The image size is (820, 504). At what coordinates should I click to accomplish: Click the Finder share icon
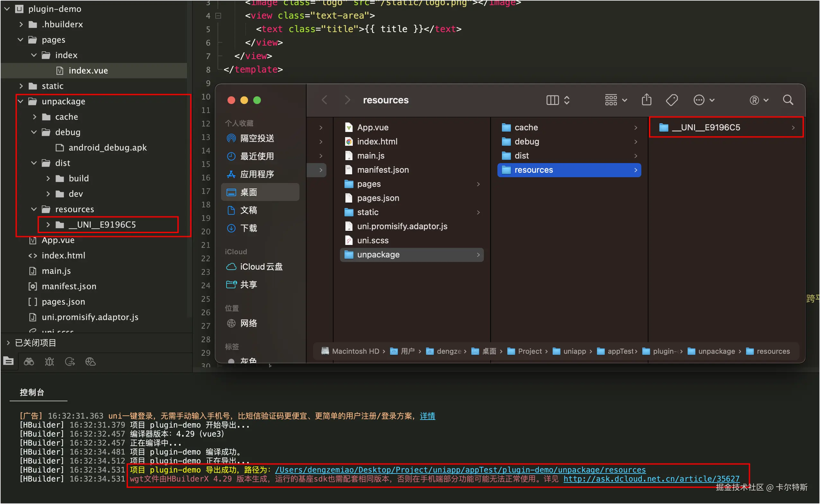(646, 100)
